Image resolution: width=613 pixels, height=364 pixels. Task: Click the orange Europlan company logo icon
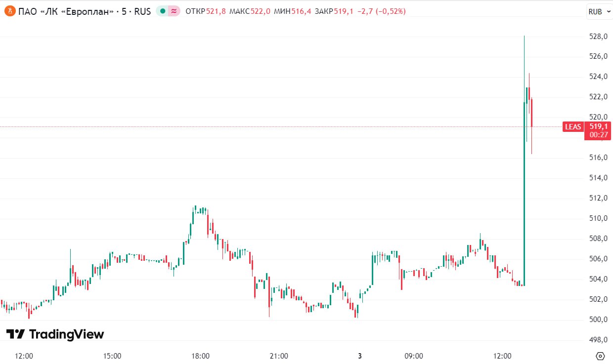tap(9, 11)
